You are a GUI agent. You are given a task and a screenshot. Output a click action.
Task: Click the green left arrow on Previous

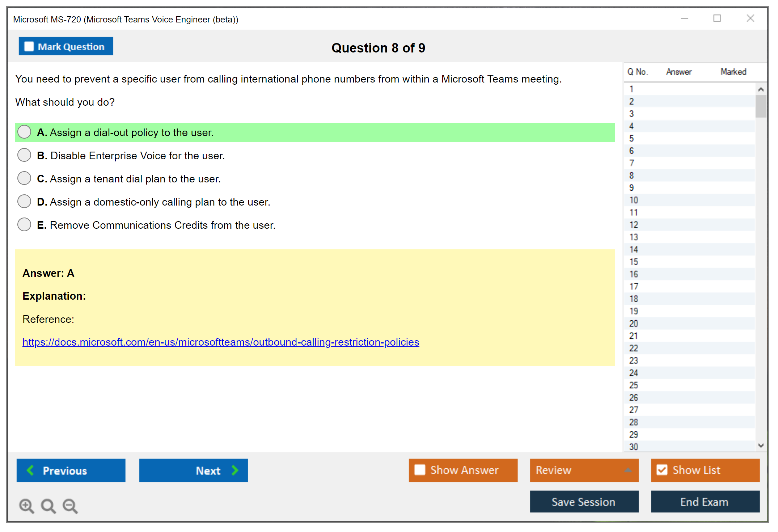point(30,470)
